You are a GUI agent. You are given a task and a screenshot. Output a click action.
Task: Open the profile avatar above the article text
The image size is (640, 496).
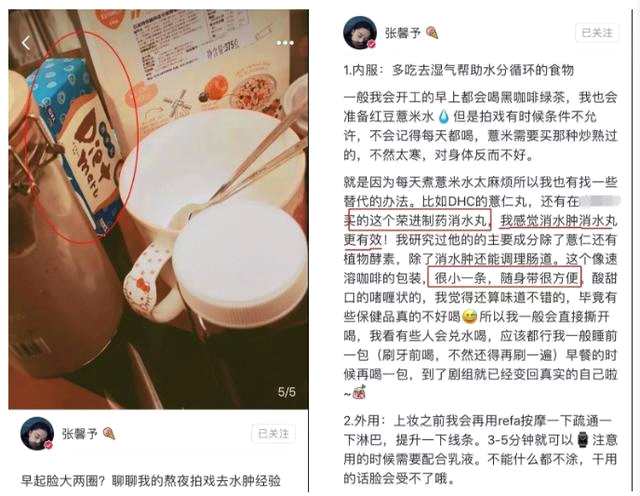pos(360,33)
